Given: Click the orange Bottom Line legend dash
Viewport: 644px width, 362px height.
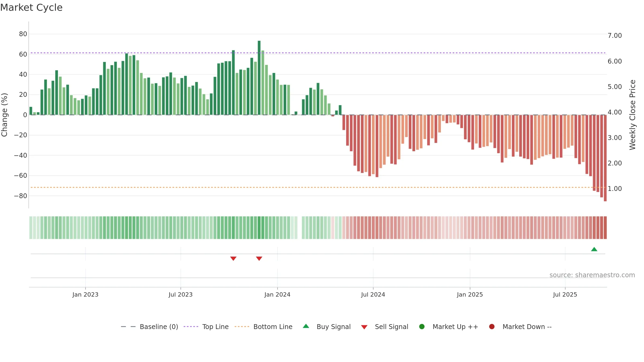Looking at the screenshot, I should (242, 327).
